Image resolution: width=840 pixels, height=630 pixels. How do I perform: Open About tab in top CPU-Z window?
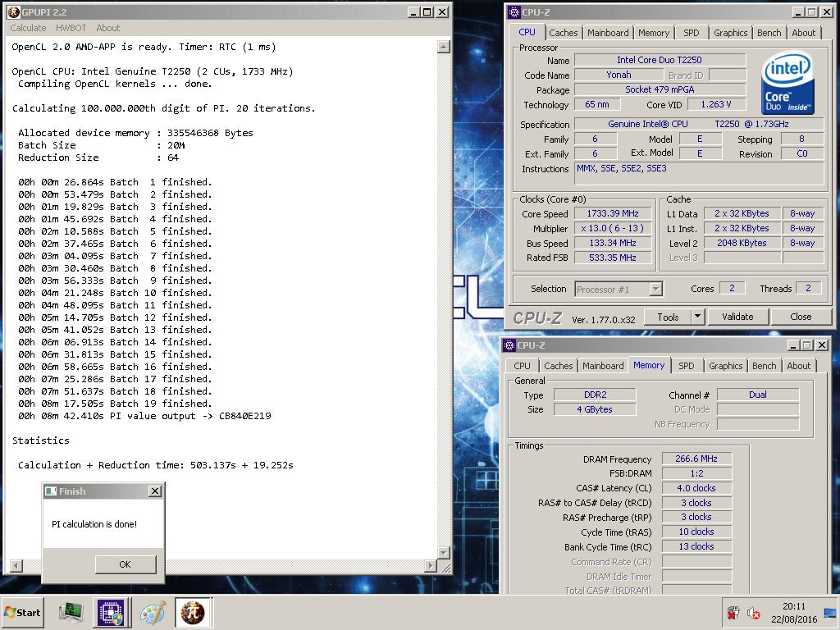coord(804,33)
